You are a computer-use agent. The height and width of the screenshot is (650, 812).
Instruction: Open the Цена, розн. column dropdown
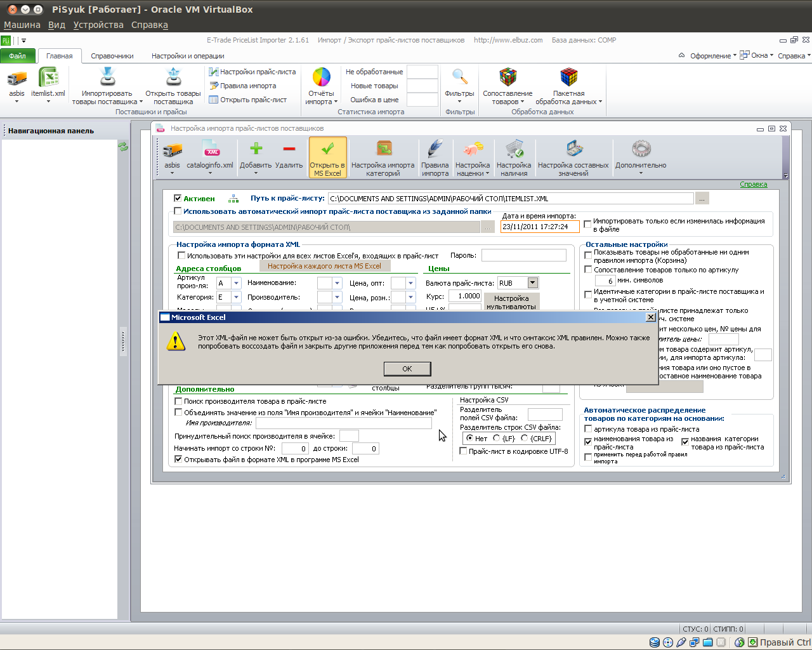pos(410,297)
